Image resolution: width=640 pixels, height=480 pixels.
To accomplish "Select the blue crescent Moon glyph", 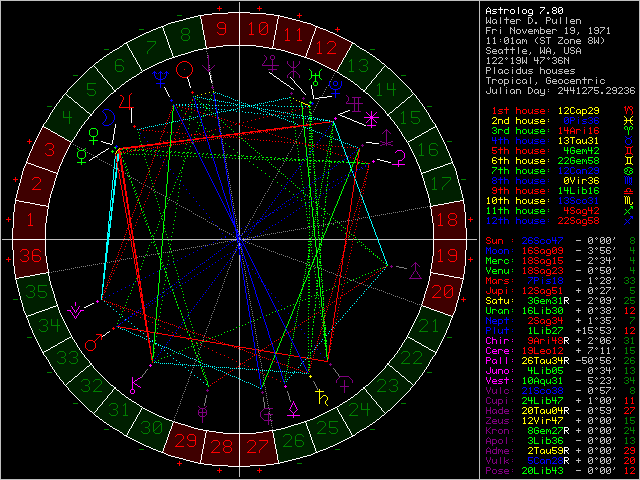I will point(108,118).
